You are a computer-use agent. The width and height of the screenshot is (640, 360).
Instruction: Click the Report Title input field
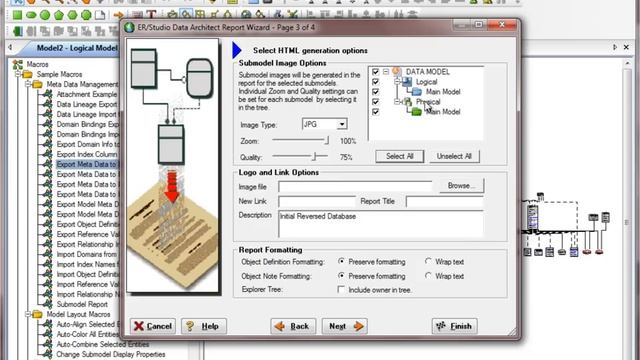(x=445, y=202)
